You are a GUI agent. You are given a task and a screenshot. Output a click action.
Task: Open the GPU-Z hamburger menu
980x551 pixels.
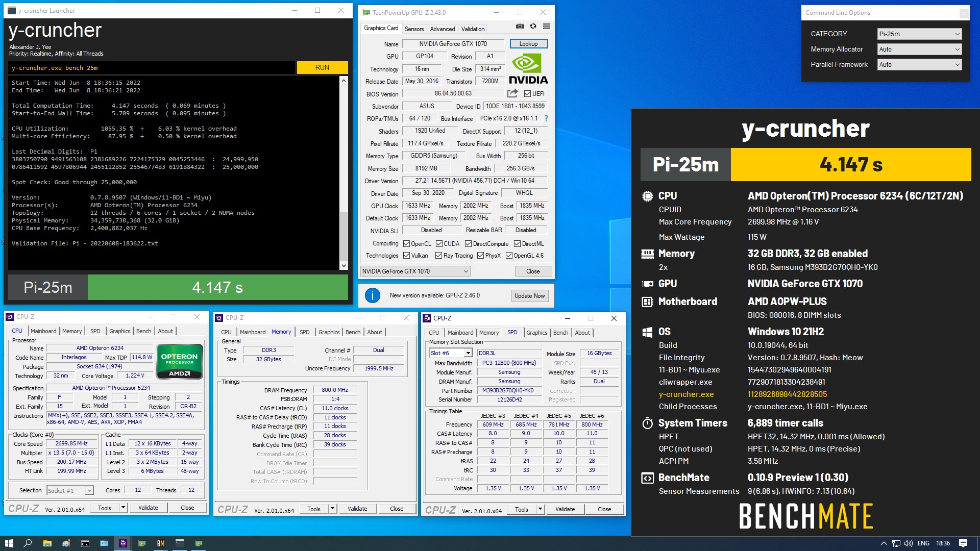[x=546, y=26]
